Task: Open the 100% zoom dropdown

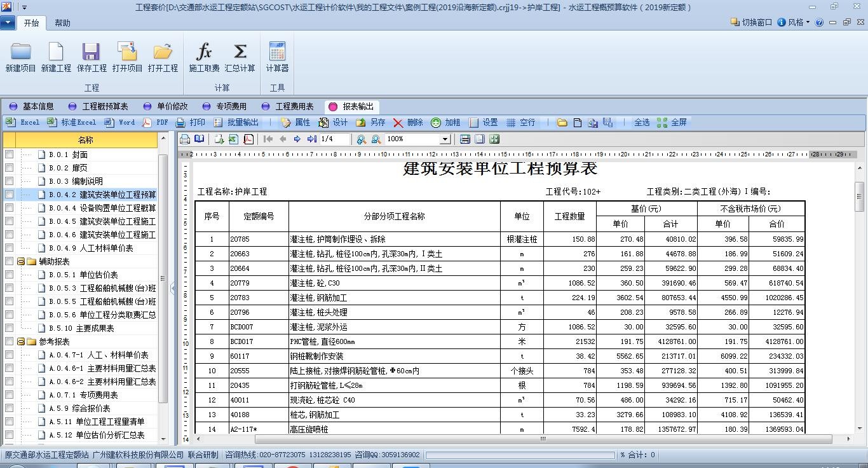Action: (x=445, y=139)
